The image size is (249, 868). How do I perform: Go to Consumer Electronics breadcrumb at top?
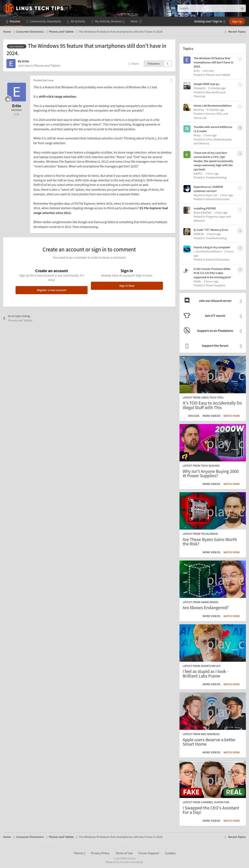(x=30, y=32)
